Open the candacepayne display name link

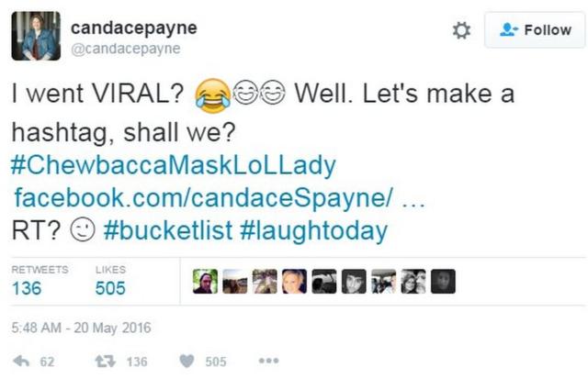pos(134,28)
